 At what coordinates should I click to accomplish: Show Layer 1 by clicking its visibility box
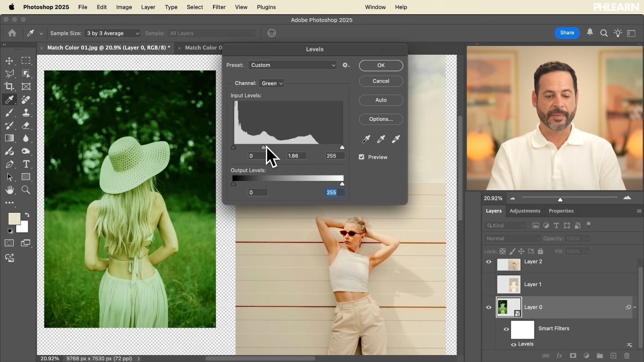pyautogui.click(x=489, y=284)
